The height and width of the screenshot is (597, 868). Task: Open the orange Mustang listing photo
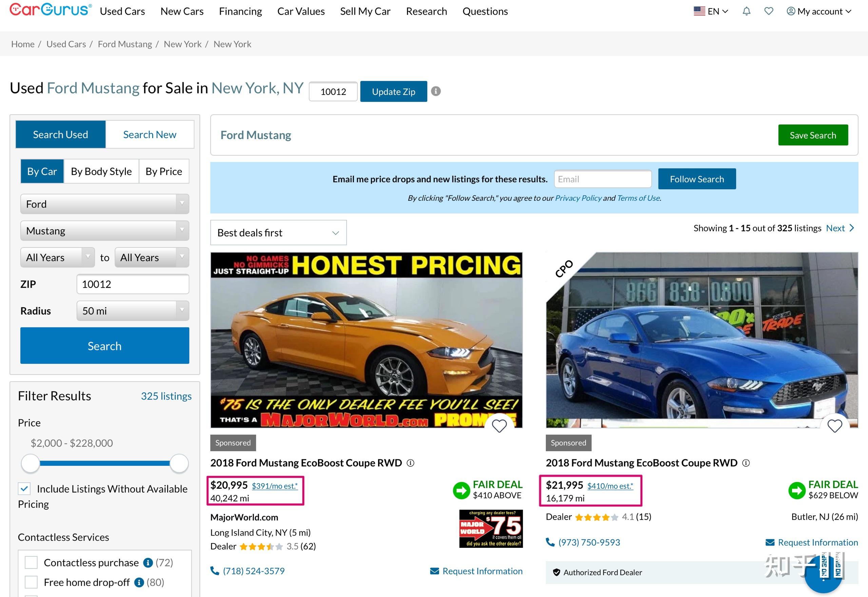coord(366,340)
